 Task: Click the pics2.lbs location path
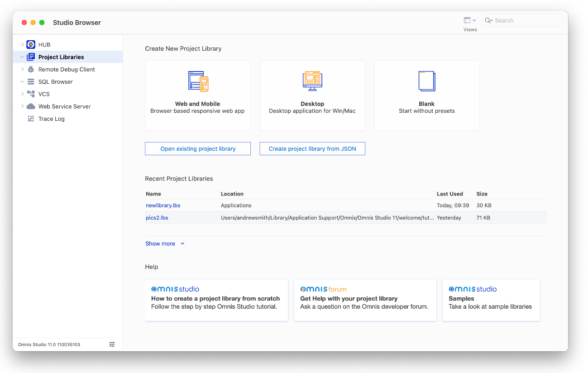pos(328,218)
